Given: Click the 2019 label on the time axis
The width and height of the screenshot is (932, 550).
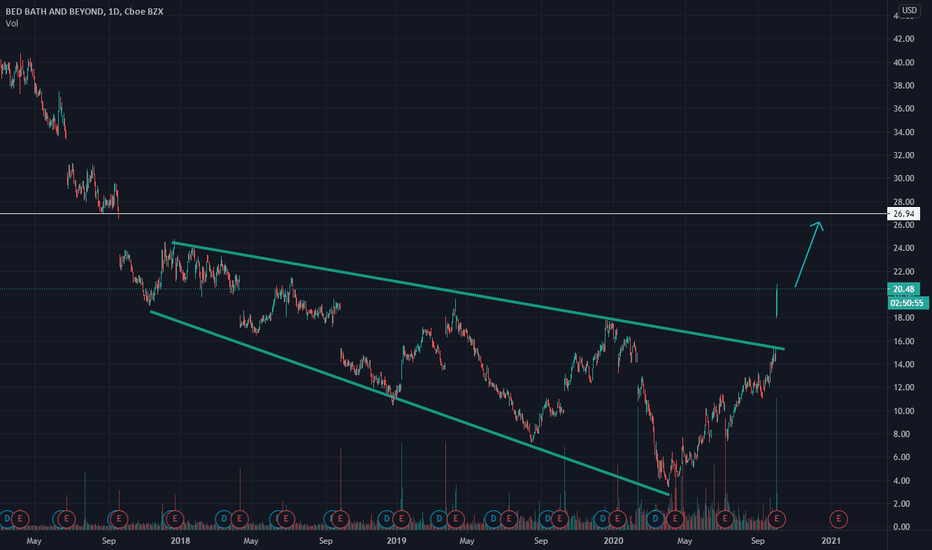Looking at the screenshot, I should (396, 540).
